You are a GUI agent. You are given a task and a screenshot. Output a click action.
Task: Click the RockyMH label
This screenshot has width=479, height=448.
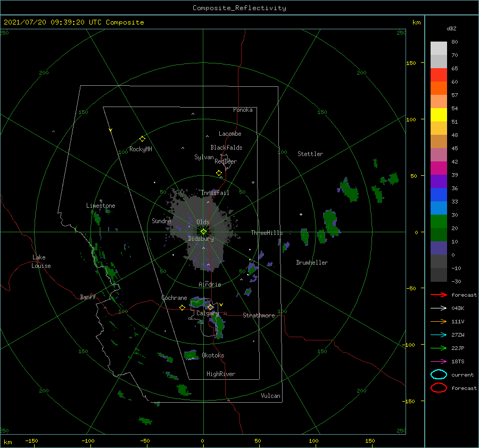141,149
